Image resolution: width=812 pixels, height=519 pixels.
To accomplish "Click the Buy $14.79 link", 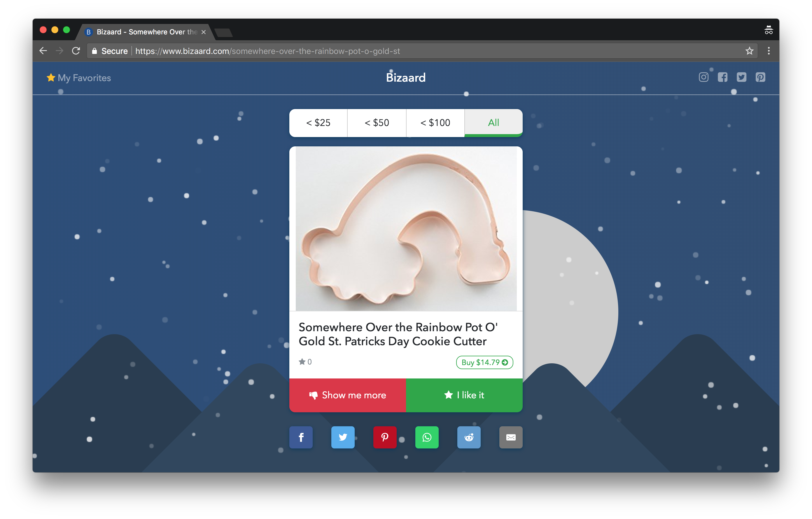I will coord(484,362).
